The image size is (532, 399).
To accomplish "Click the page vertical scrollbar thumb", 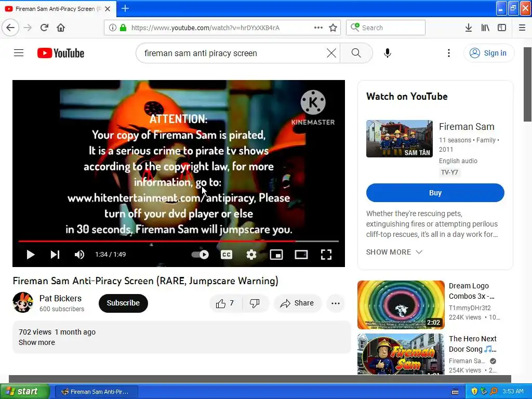I will click(x=527, y=84).
